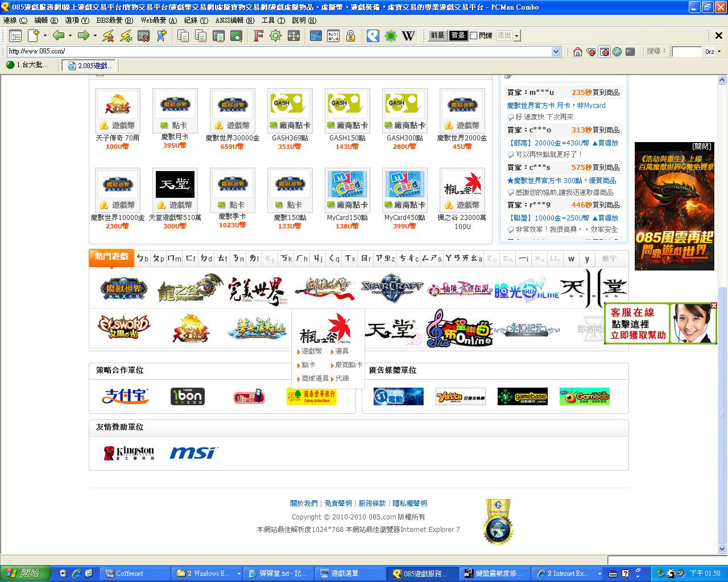Click the Wikipedia W toolbar icon
The width and height of the screenshot is (728, 582).
coord(408,36)
